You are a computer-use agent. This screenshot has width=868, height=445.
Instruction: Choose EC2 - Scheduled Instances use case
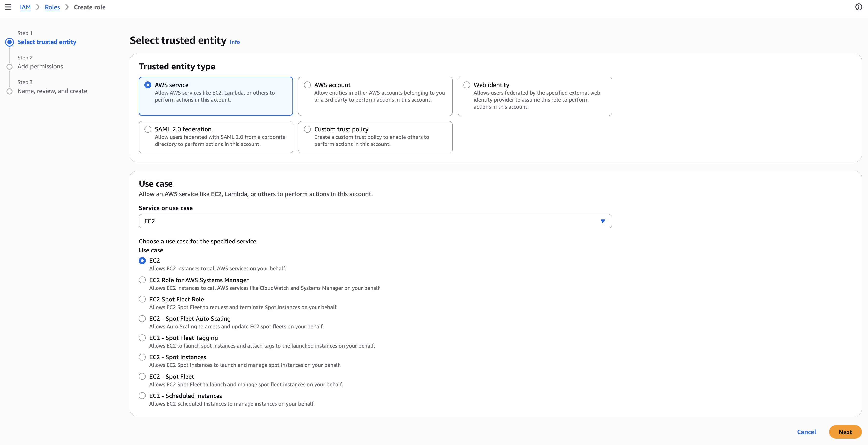click(142, 396)
